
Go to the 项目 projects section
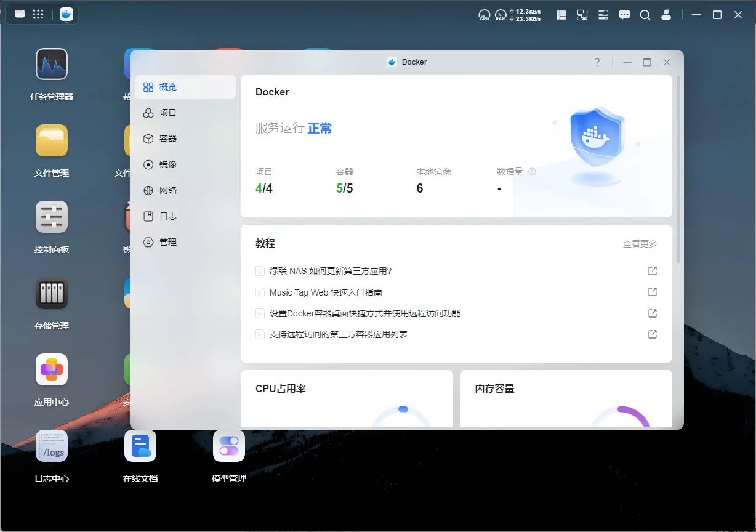[x=185, y=113]
